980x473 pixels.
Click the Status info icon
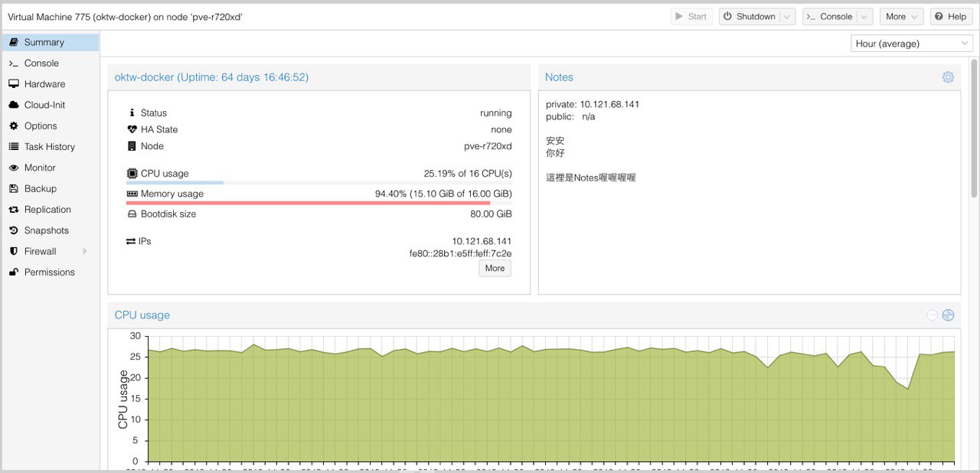[132, 113]
